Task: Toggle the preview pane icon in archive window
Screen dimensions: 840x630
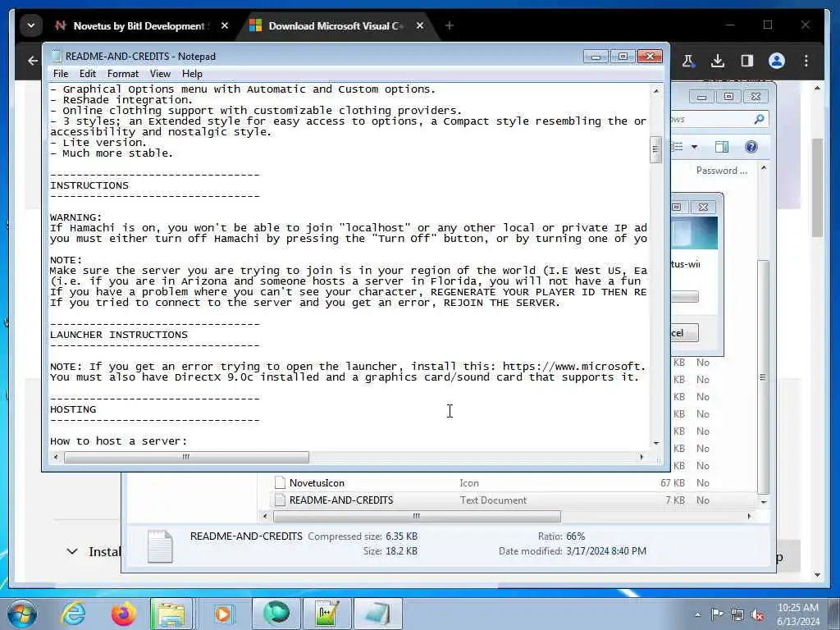Action: click(x=722, y=147)
